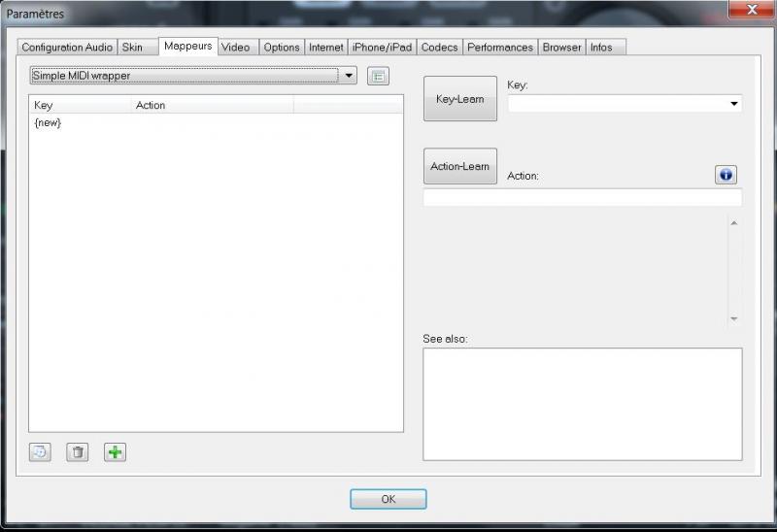This screenshot has height=532, width=777.
Task: Close the Paramètres window
Action: [x=752, y=9]
